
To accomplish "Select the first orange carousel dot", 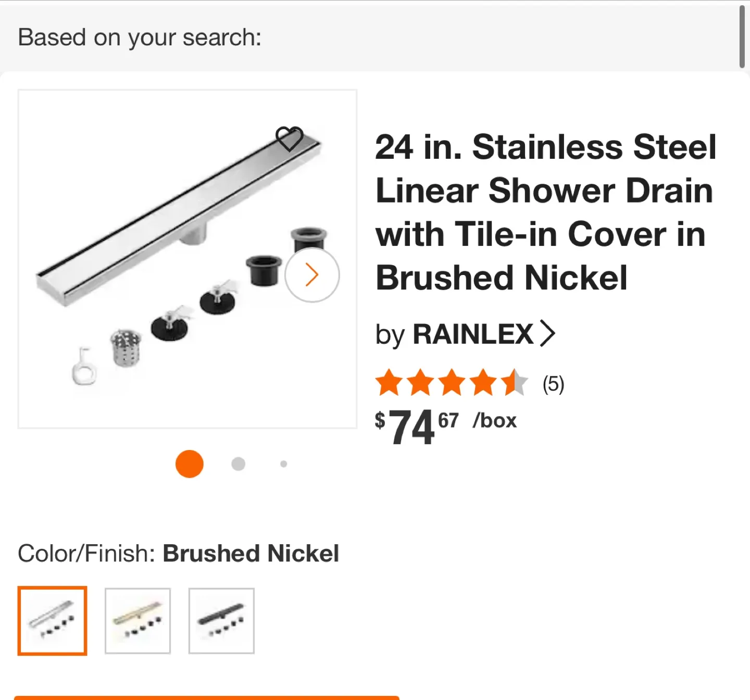I will coord(189,464).
